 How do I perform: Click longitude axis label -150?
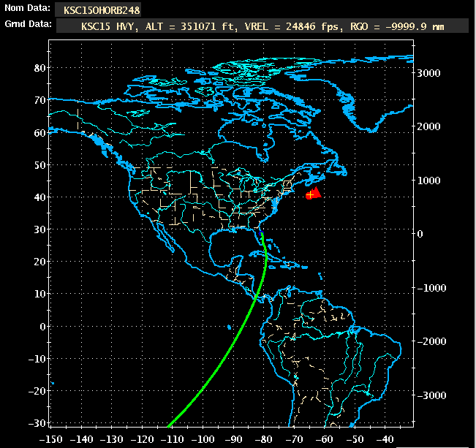51,439
